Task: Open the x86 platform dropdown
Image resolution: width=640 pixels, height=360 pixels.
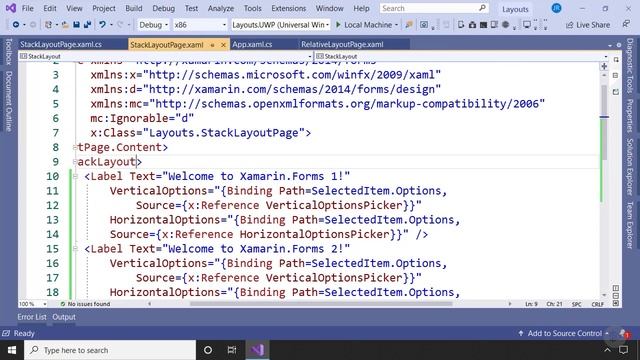Action: pyautogui.click(x=200, y=25)
